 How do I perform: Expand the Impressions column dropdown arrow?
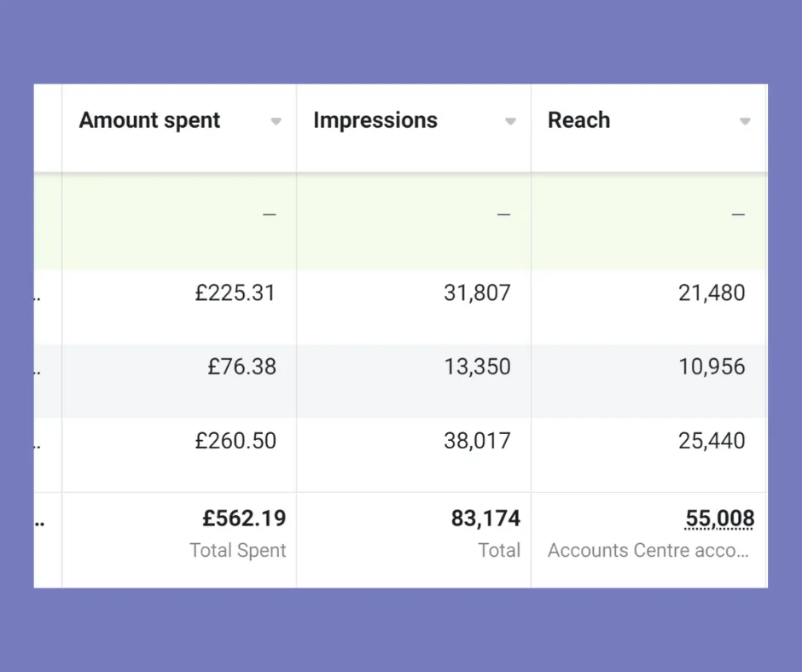(x=510, y=122)
